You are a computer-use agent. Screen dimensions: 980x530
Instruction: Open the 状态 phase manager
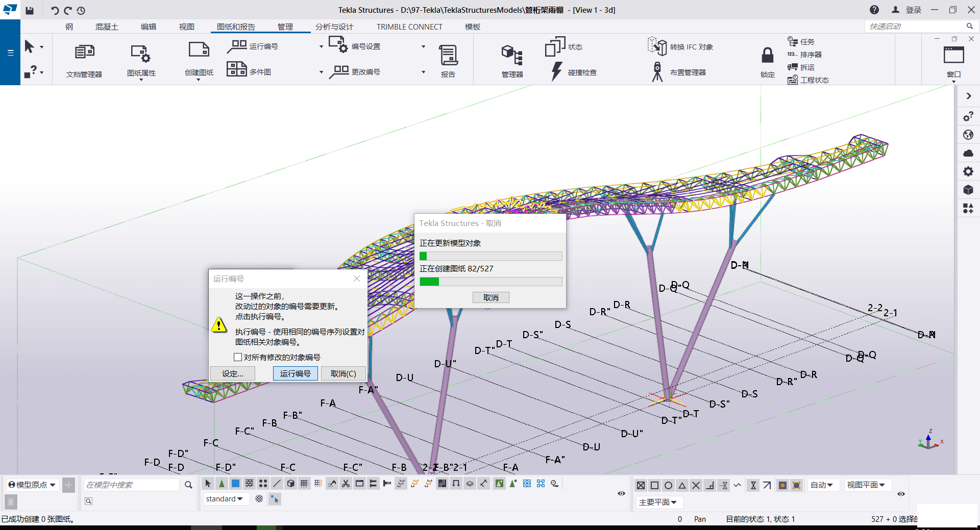(x=564, y=46)
